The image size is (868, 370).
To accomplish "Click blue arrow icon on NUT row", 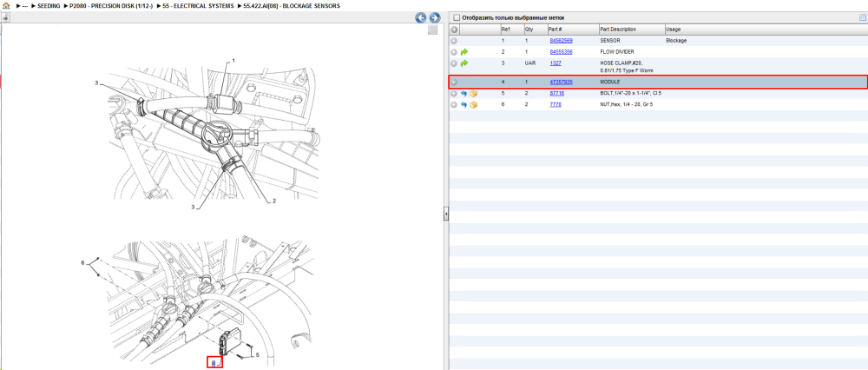I will [464, 105].
